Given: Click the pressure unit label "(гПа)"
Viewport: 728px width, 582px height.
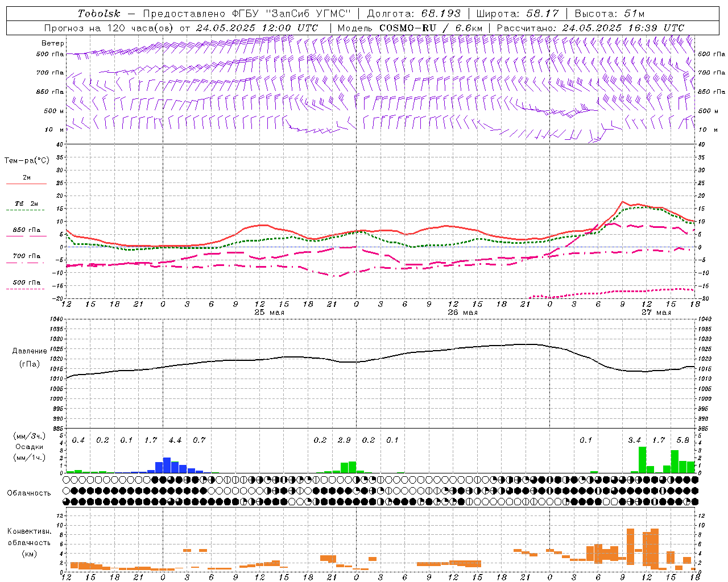Looking at the screenshot, I should tap(30, 364).
